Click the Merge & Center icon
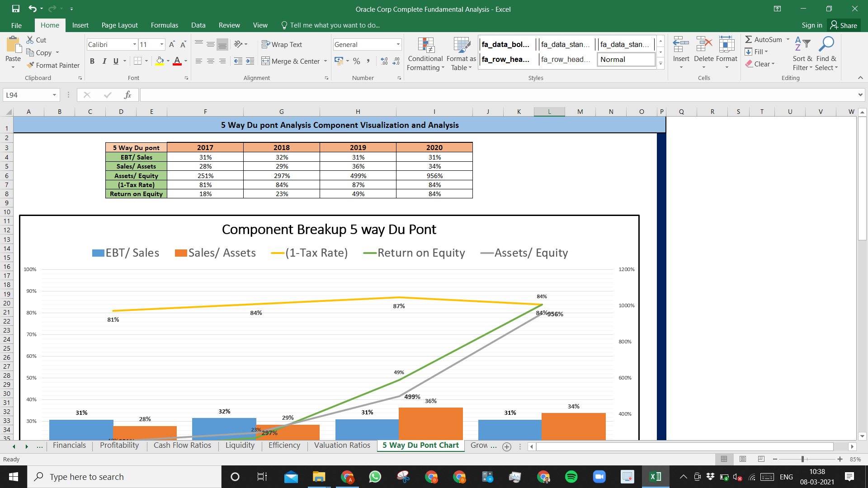 tap(265, 61)
